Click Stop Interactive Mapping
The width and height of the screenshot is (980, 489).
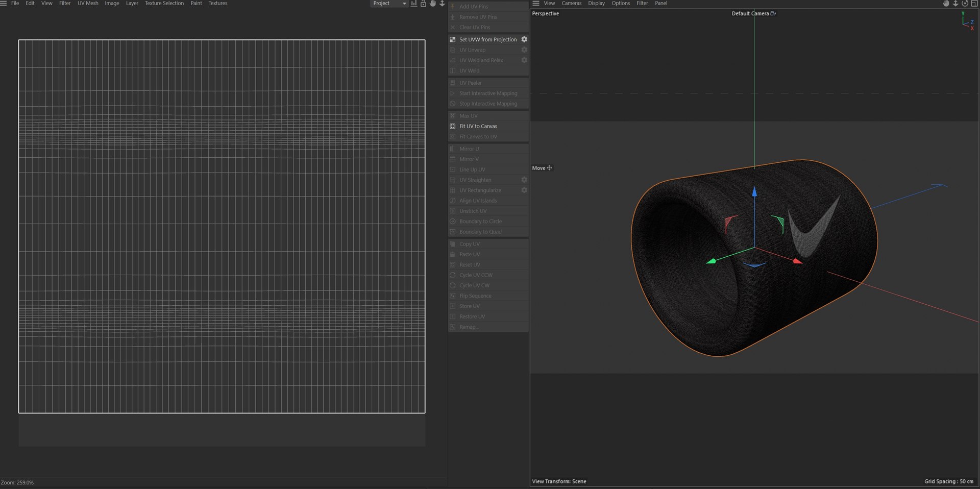pyautogui.click(x=488, y=104)
